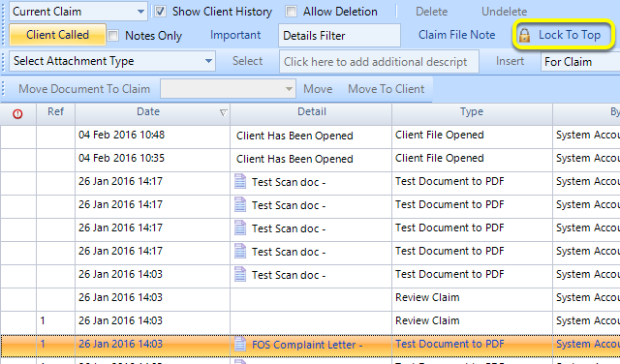Click the Date column sort filter icon
Viewport: 620px width, 364px height.
point(223,113)
